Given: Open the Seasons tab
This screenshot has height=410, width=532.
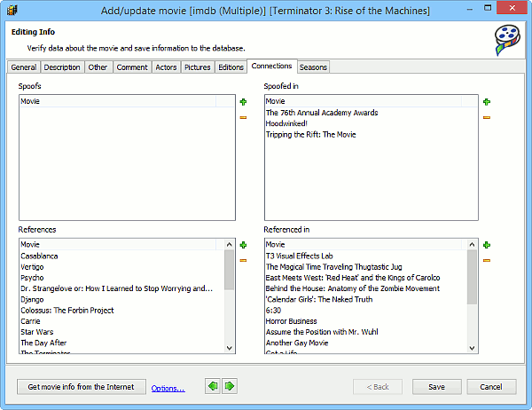Looking at the screenshot, I should point(313,67).
